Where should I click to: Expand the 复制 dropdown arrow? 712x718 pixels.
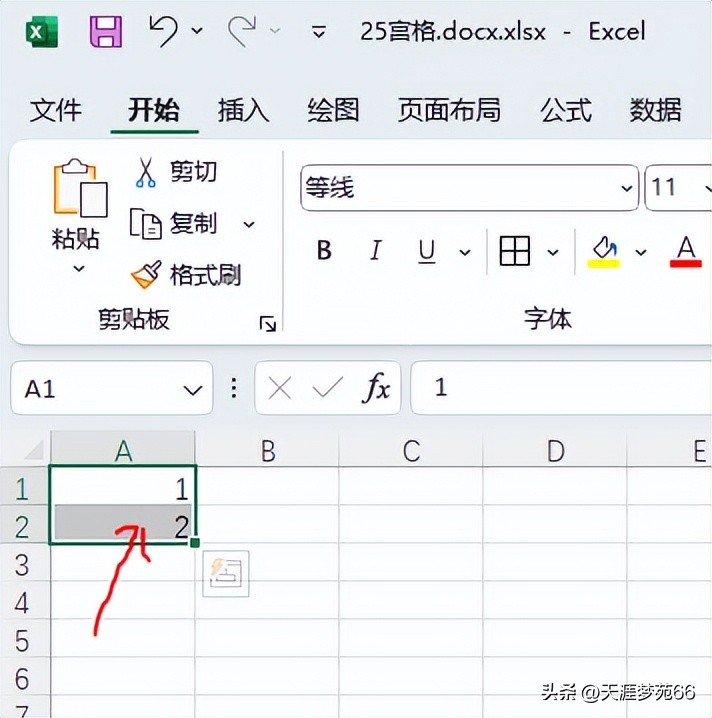(249, 224)
